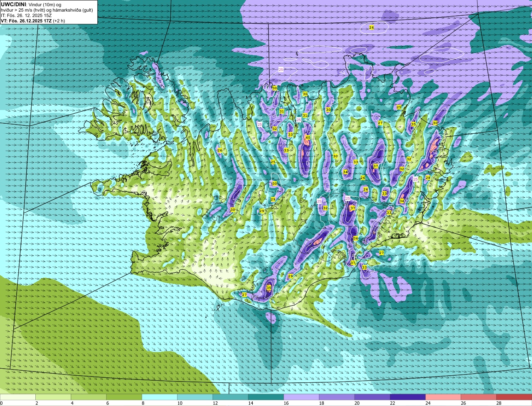Select the initial time 'IT: Fös. 26. 12. 2025 15Z'
Image resolution: width=532 pixels, height=406 pixels.
[26, 15]
